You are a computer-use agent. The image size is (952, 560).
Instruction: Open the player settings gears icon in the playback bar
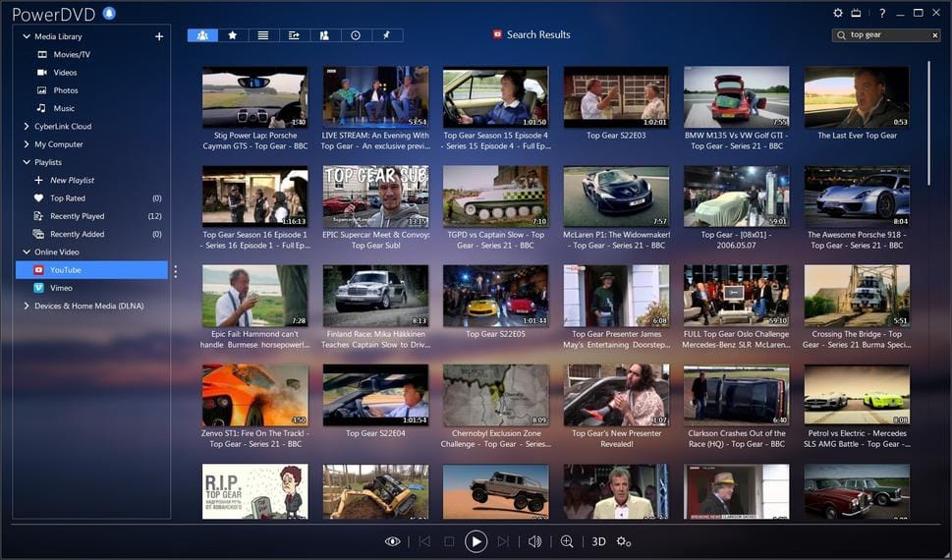tap(623, 541)
